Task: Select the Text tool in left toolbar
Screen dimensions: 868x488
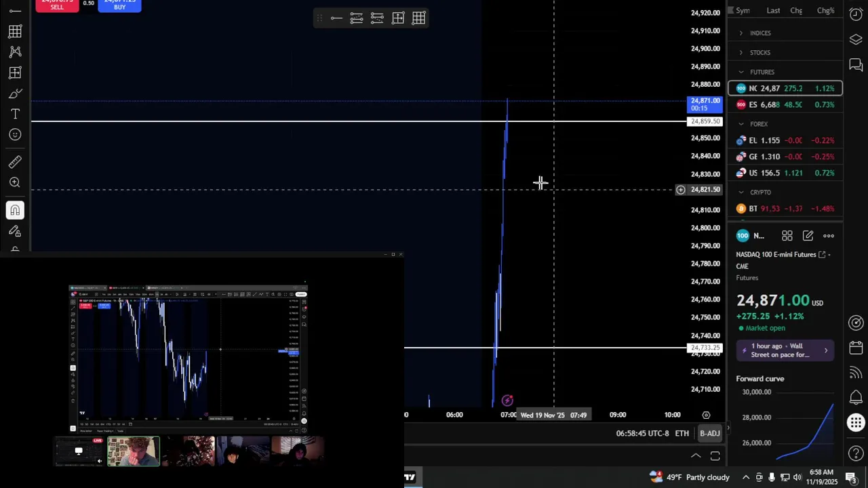Action: (x=15, y=114)
